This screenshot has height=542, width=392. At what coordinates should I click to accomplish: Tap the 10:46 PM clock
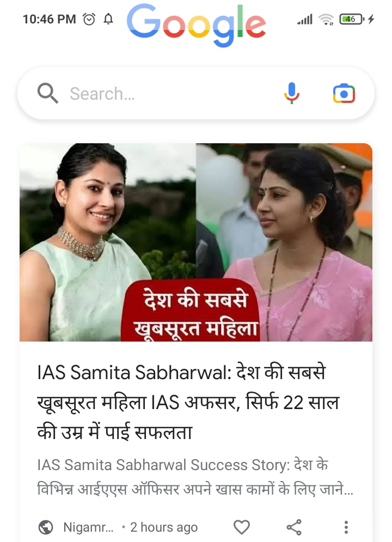(50, 19)
